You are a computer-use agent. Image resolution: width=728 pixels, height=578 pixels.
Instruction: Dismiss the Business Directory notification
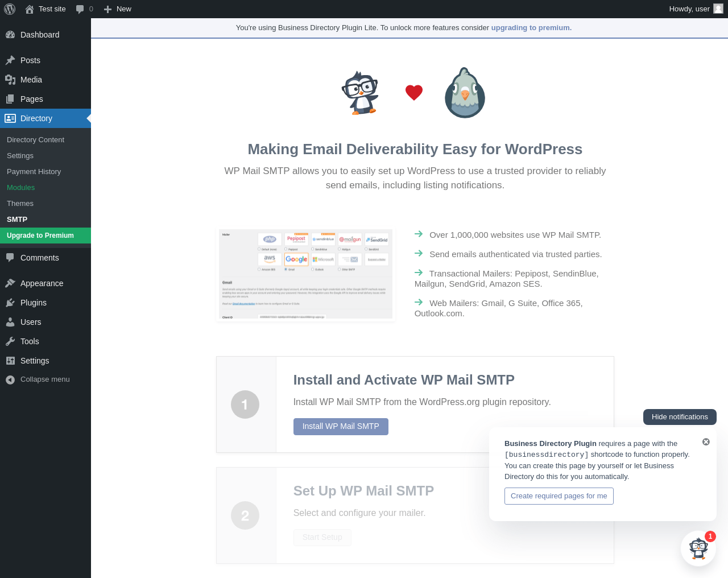point(706,442)
